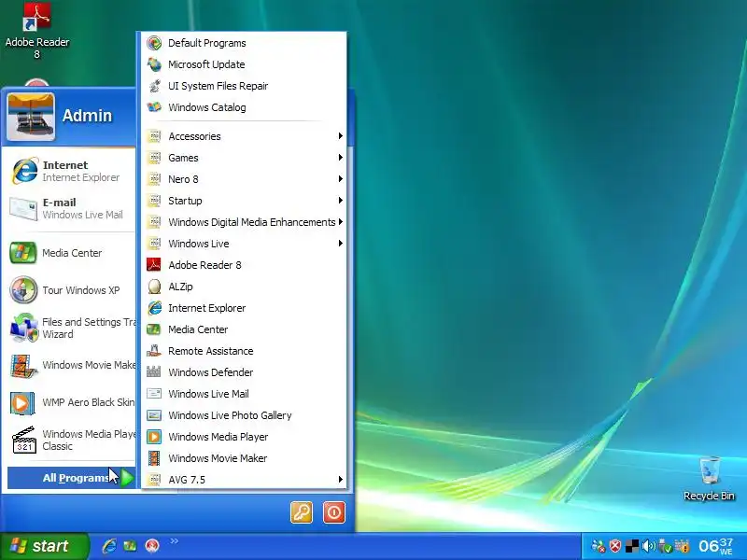The height and width of the screenshot is (560, 747).
Task: Launch WMP Aero Black Skin
Action: tap(71, 402)
